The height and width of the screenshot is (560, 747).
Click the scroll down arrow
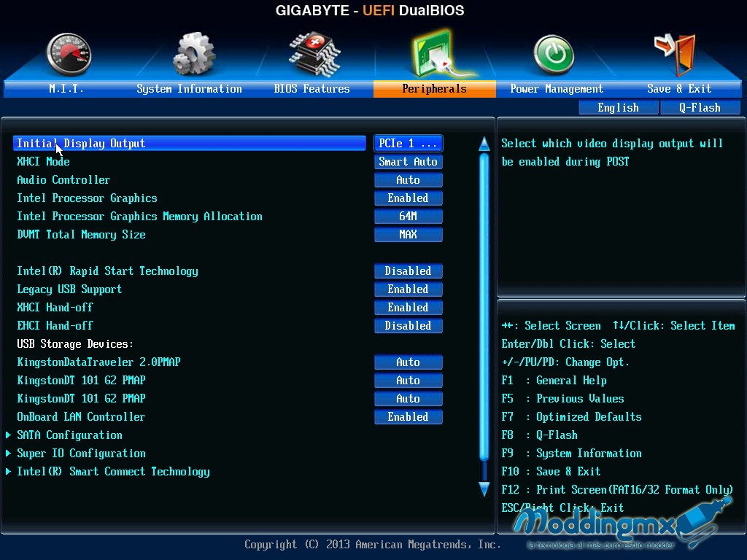pos(484,489)
